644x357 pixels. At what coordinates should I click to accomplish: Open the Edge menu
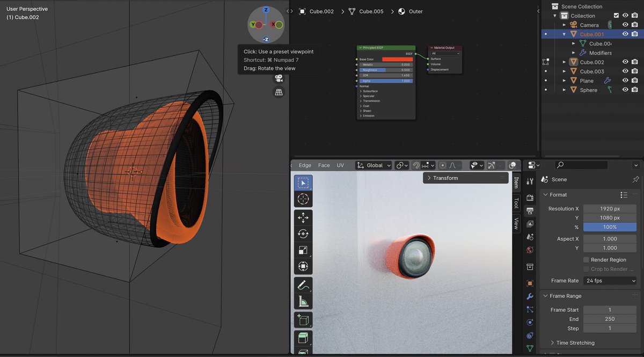(305, 165)
